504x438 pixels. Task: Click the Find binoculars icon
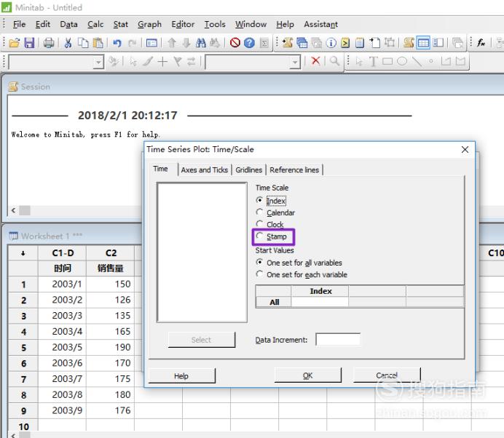tap(201, 43)
